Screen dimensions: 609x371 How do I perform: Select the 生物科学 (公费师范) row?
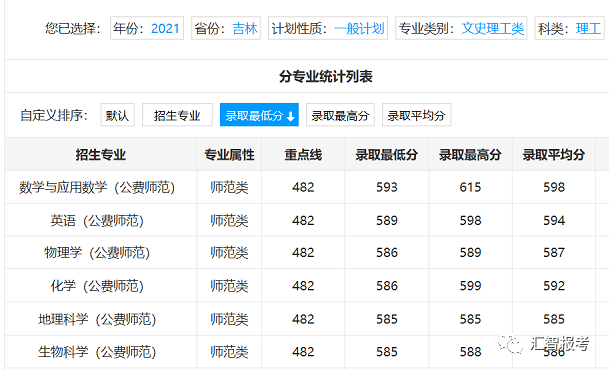(300, 352)
